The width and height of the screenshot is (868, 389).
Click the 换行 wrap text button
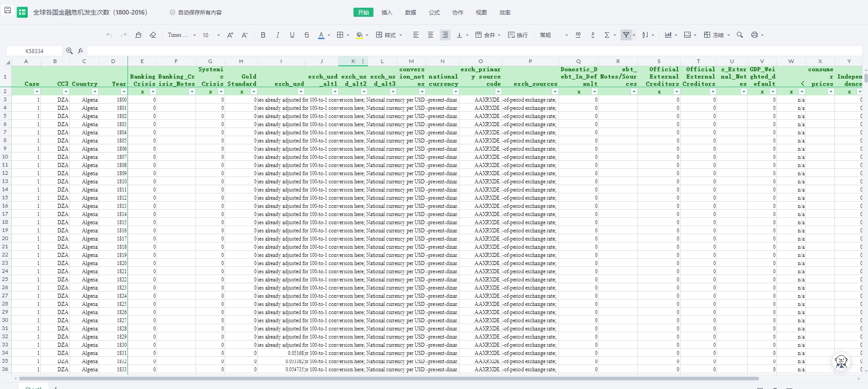[x=518, y=35]
